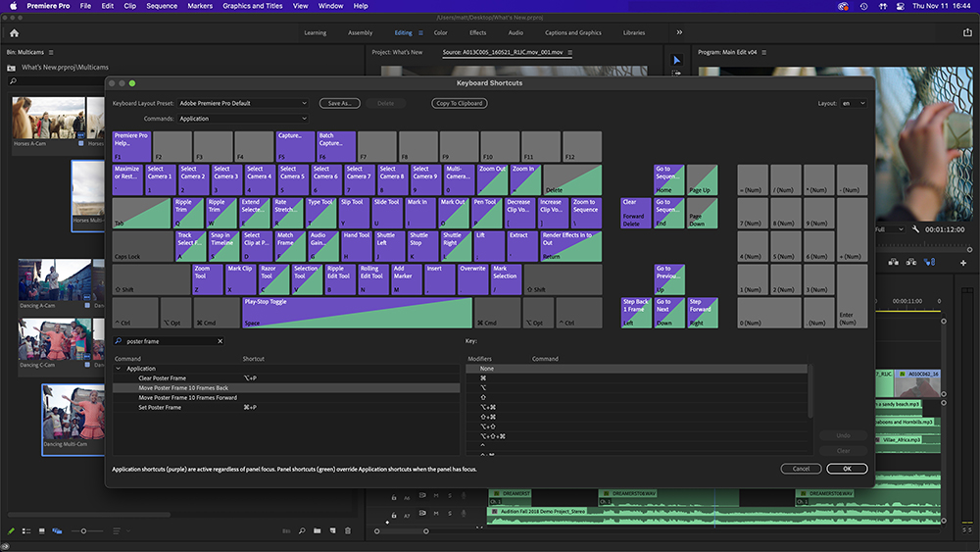Open Editing workspace menu icon
Image resolution: width=980 pixels, height=552 pixels.
420,33
